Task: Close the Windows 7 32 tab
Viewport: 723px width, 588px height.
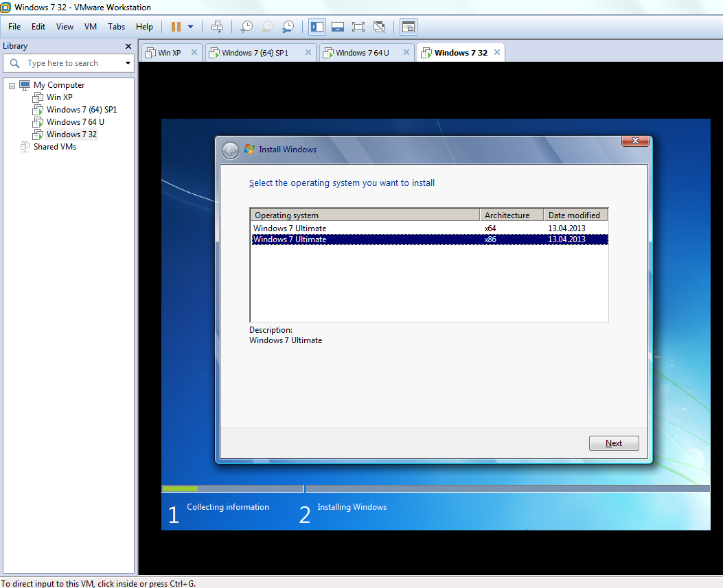Action: pos(497,52)
